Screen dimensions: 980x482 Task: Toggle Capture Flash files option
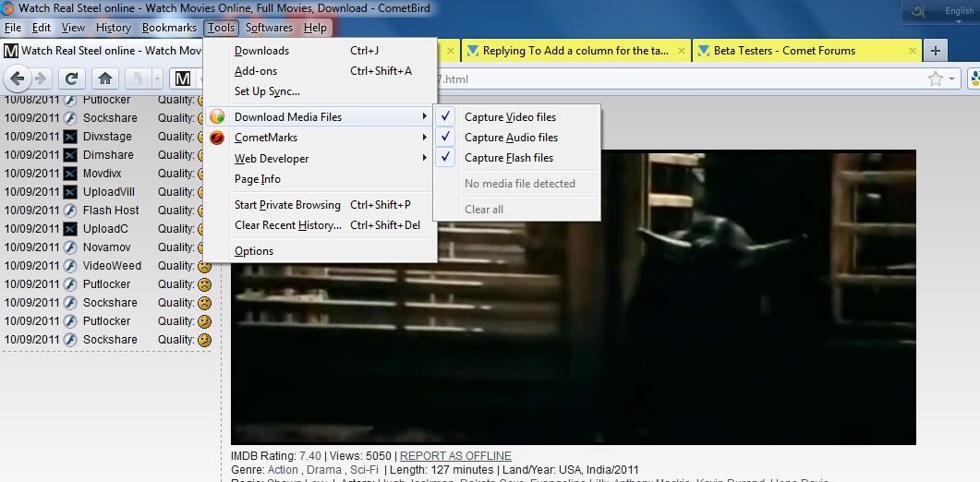[x=517, y=158]
